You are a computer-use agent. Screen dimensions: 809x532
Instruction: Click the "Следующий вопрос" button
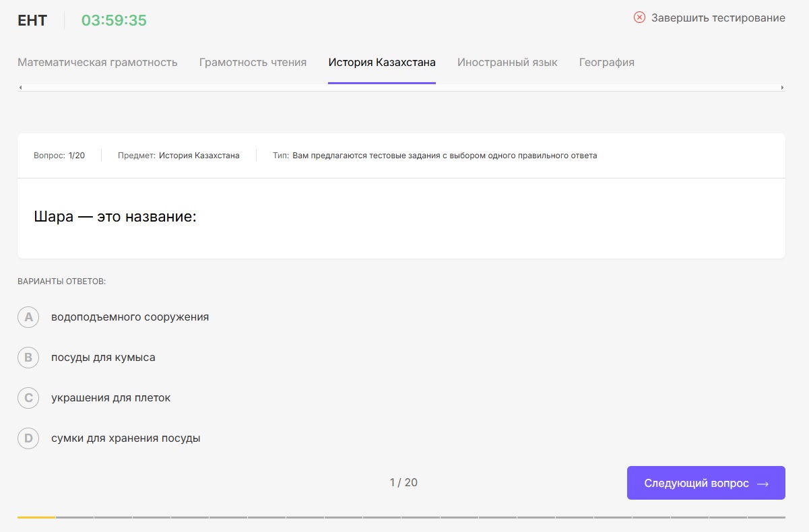[x=706, y=483]
